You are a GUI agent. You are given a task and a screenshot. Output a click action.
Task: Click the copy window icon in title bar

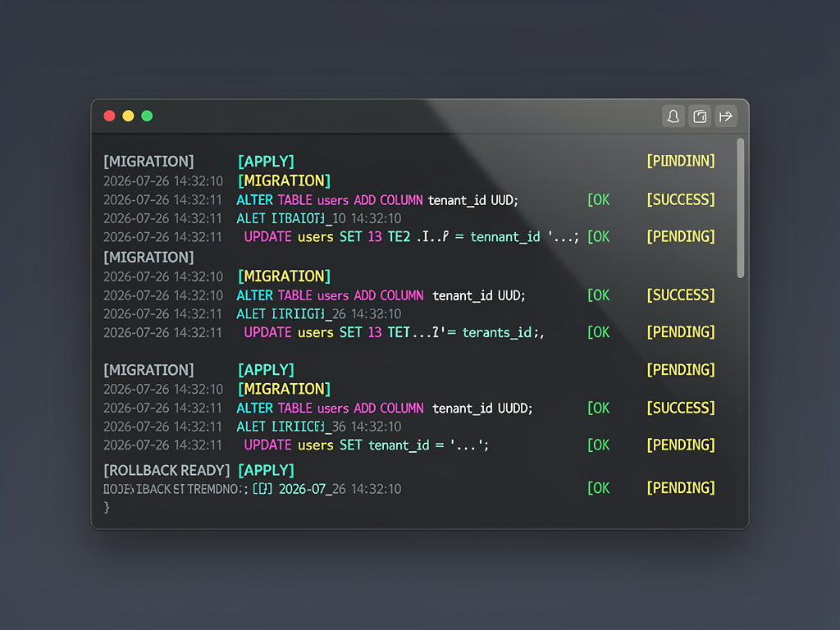(700, 116)
